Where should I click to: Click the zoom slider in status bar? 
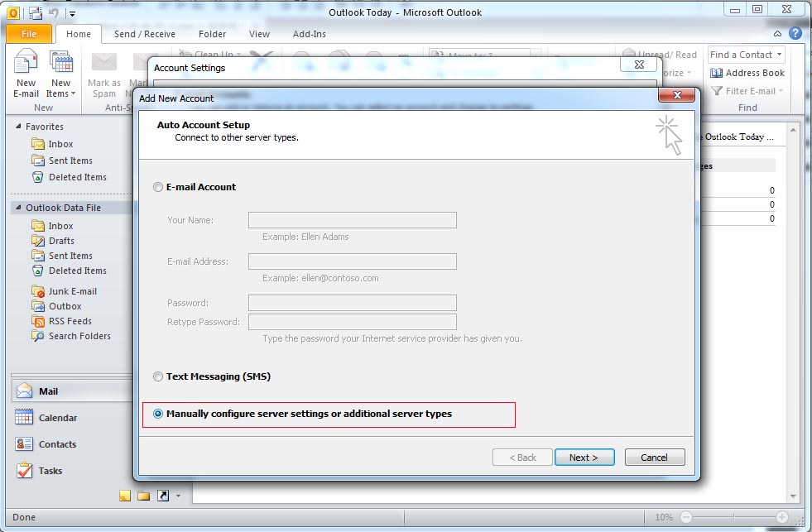(733, 517)
